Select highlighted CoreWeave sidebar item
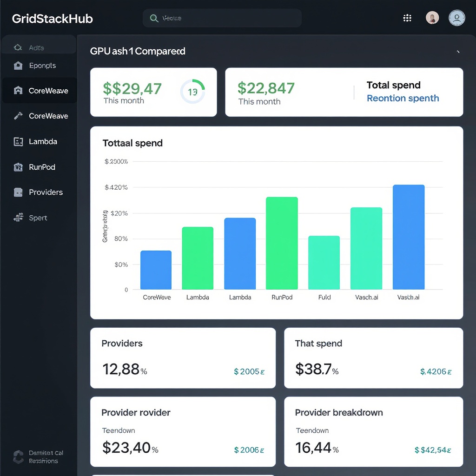This screenshot has width=476, height=476. [x=40, y=91]
